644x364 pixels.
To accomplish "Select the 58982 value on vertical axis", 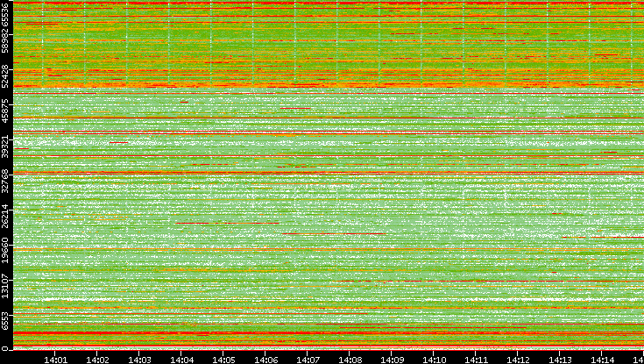I will [x=5, y=40].
